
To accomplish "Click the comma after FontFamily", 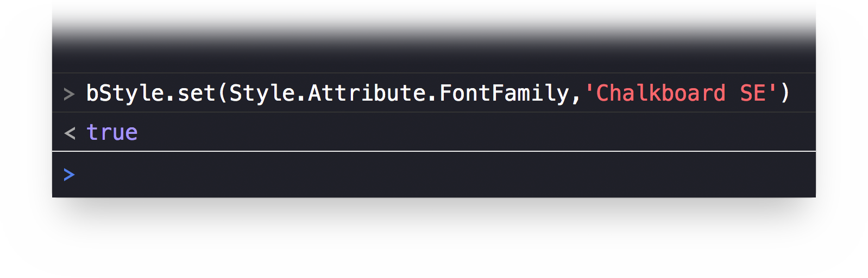I will (x=576, y=96).
